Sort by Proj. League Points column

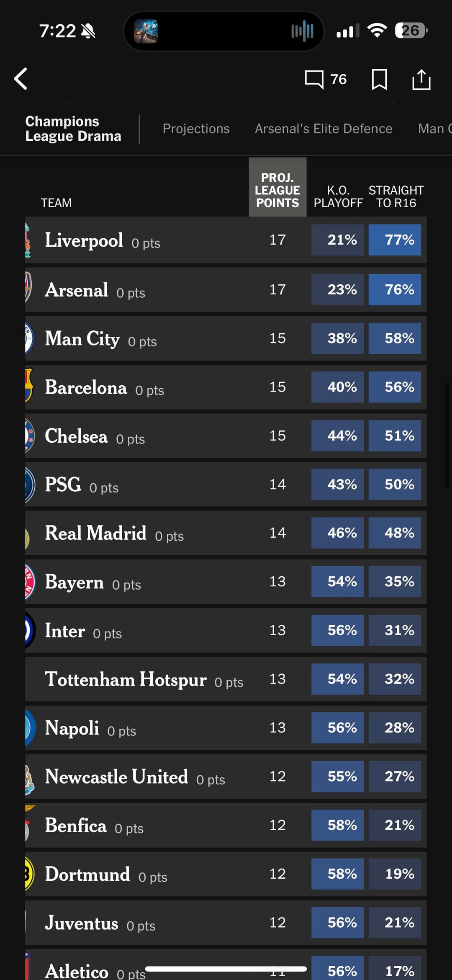277,190
